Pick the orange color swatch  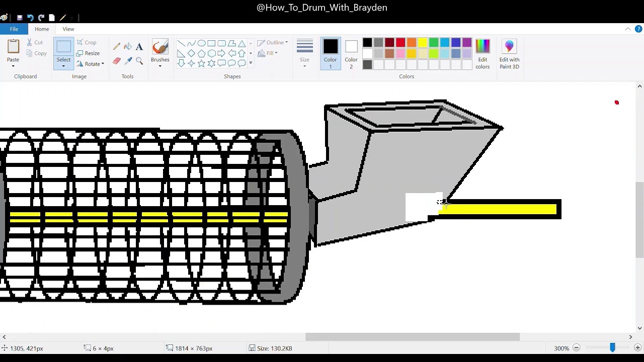click(x=412, y=43)
